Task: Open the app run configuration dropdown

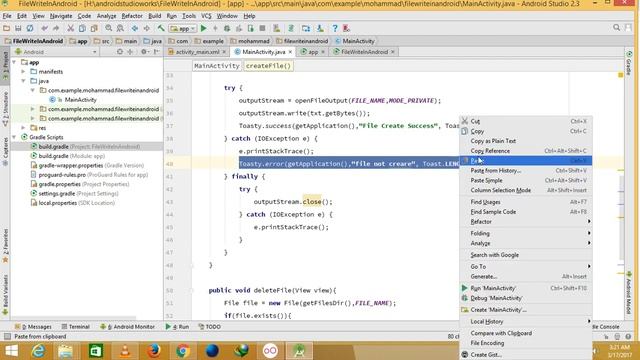Action: point(183,29)
